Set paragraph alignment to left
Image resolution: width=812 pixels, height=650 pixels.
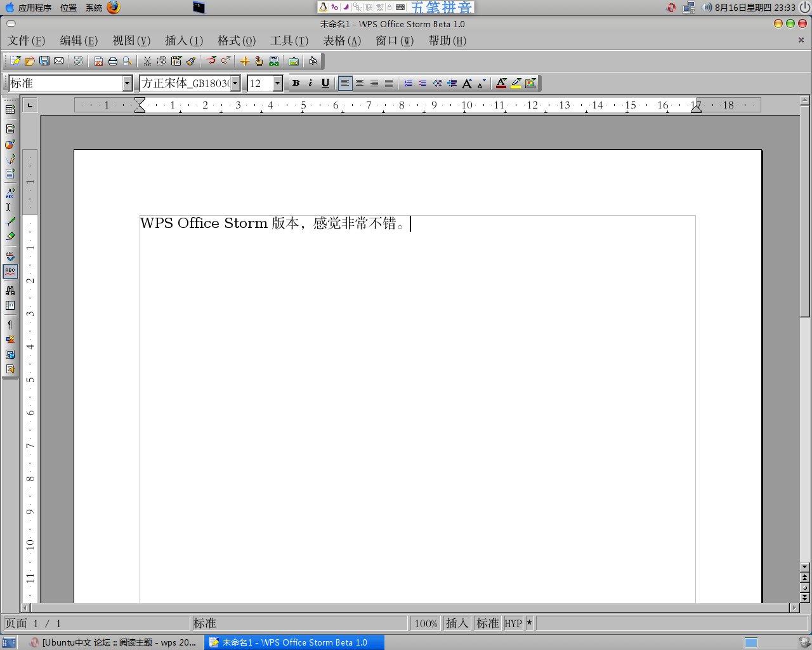(345, 83)
